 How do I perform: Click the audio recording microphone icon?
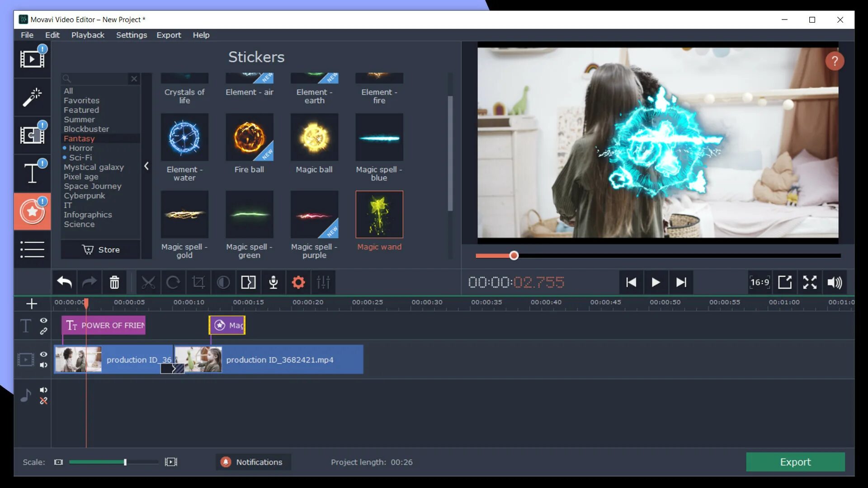pyautogui.click(x=273, y=282)
